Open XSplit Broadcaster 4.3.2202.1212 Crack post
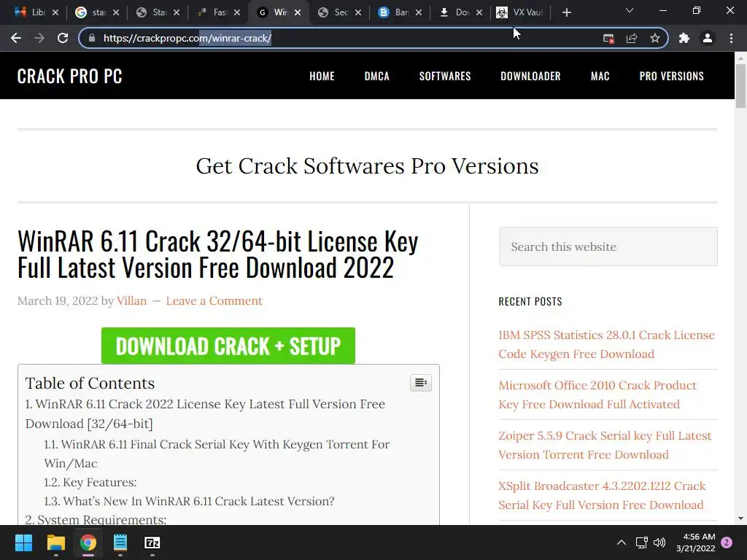The width and height of the screenshot is (747, 560). pyautogui.click(x=602, y=495)
